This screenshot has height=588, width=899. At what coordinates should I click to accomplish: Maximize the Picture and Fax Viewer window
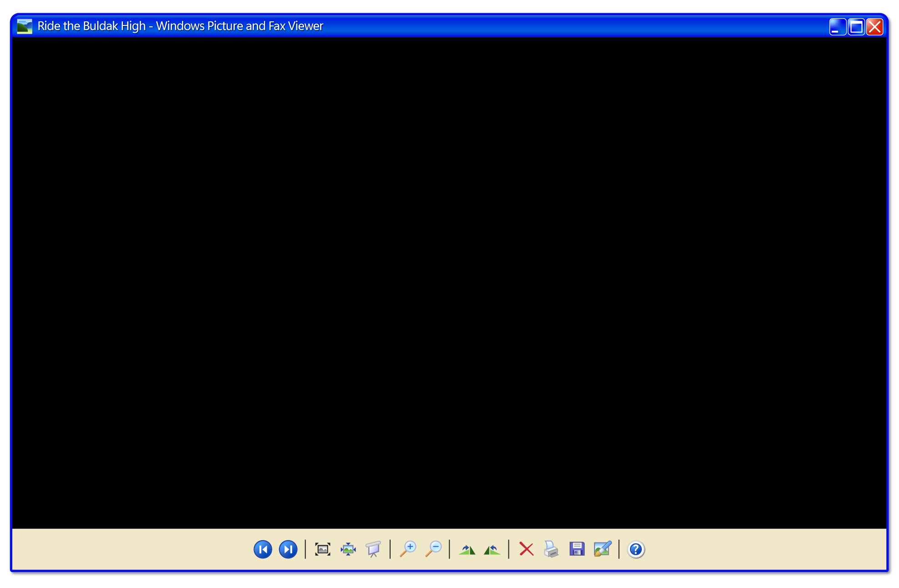coord(856,27)
